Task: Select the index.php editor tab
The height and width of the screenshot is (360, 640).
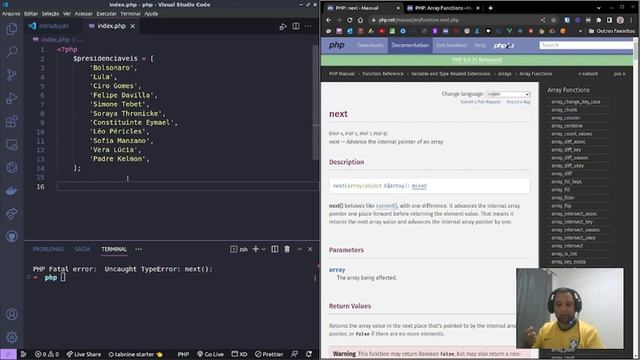Action: tap(111, 26)
